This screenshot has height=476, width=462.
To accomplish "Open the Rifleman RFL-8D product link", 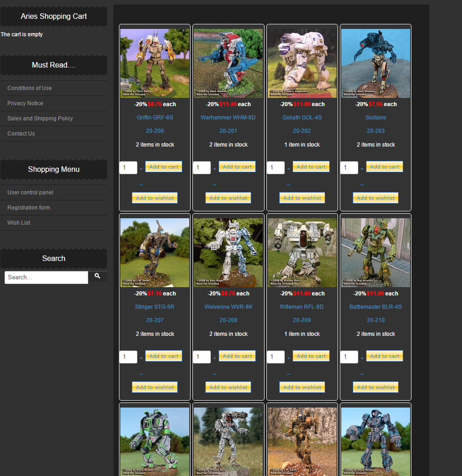I will click(x=302, y=307).
